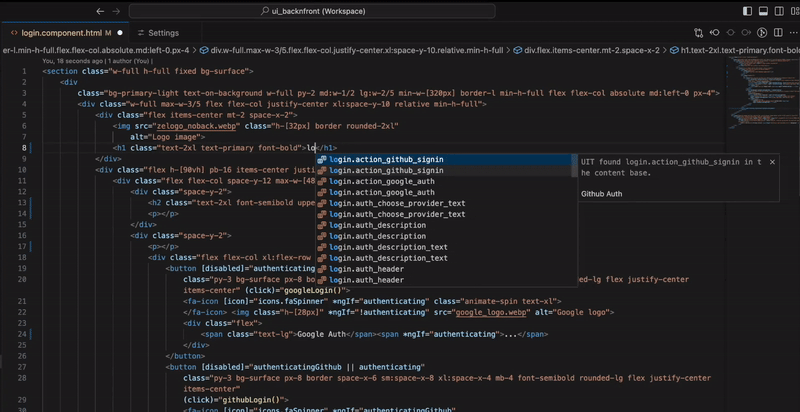Toggle the primary side bar layout icon
Screen dimensions: 800x412
click(x=747, y=11)
